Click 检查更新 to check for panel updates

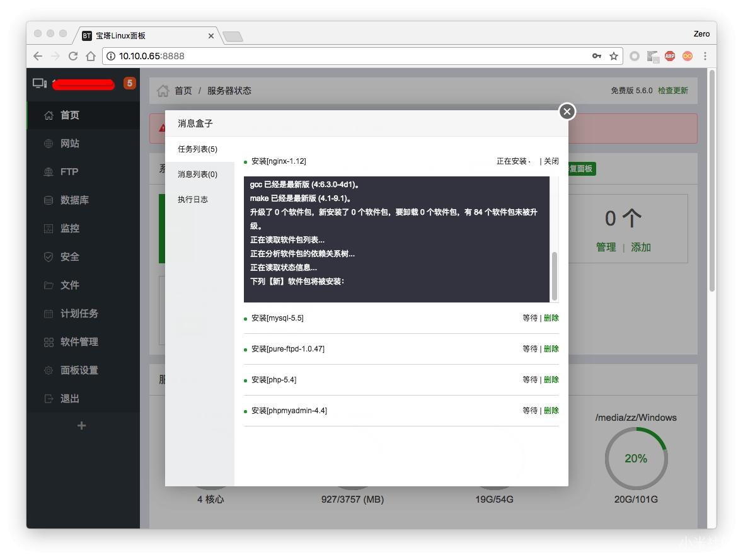673,90
